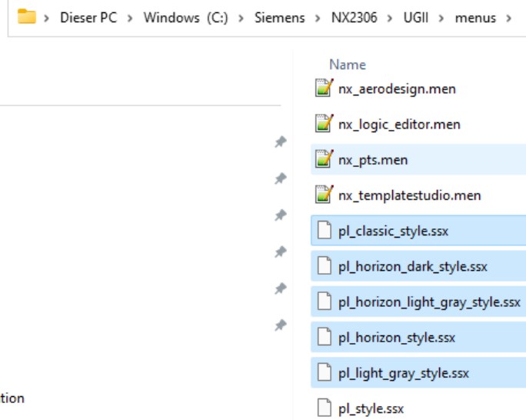Image resolution: width=526 pixels, height=420 pixels.
Task: Click the nx_logic_editor.men file icon
Action: click(x=324, y=123)
